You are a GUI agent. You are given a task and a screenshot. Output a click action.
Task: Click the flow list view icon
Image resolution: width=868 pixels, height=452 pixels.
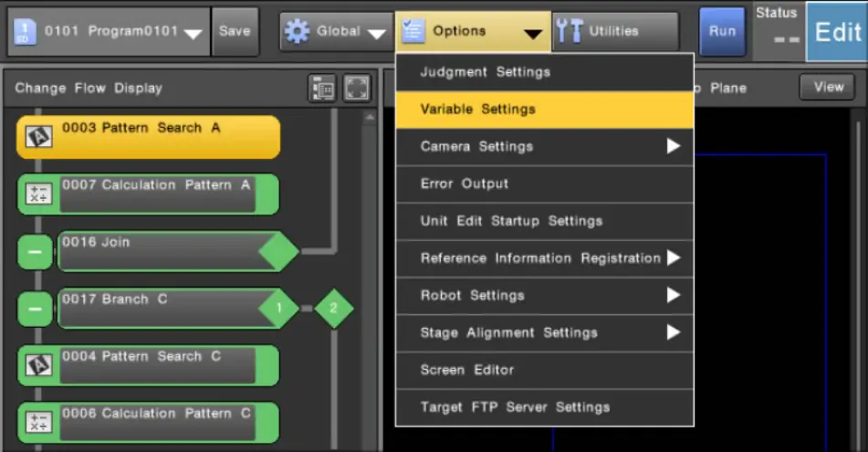[322, 88]
